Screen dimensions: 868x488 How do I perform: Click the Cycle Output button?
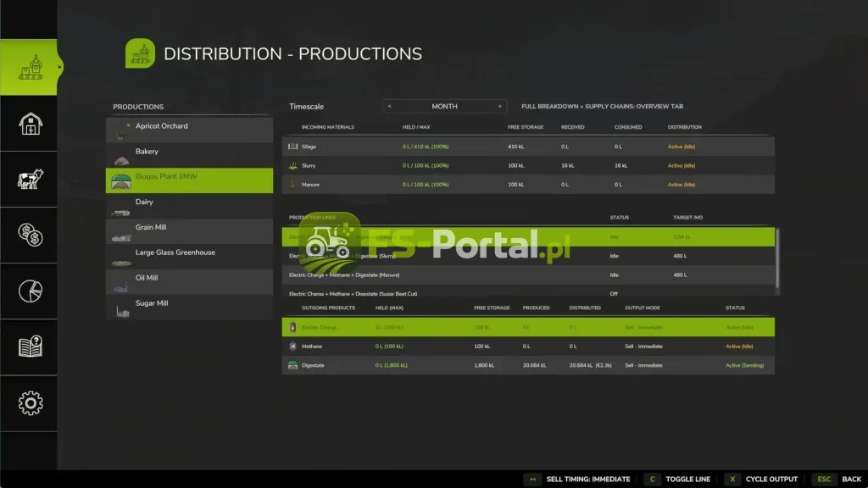click(x=771, y=480)
